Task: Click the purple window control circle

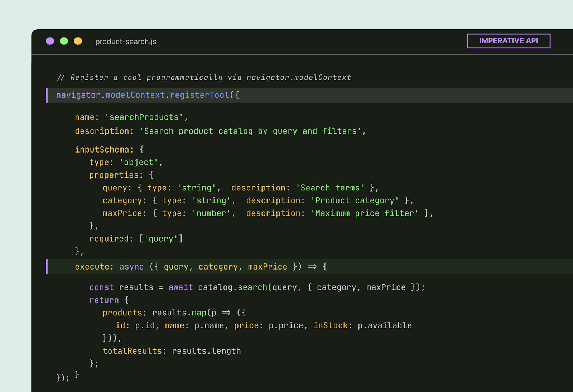Action: [50, 41]
